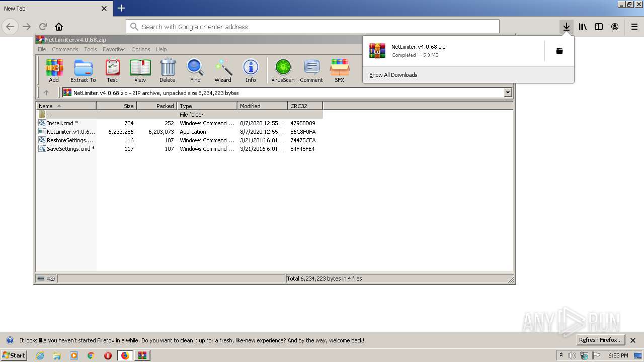
Task: Sort files by Name column header
Action: pos(66,106)
